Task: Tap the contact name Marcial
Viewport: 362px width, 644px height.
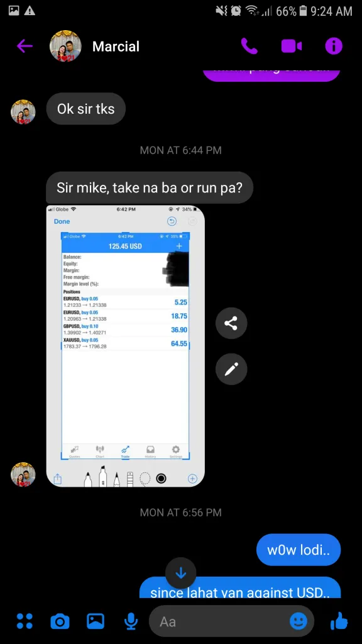Action: 116,47
